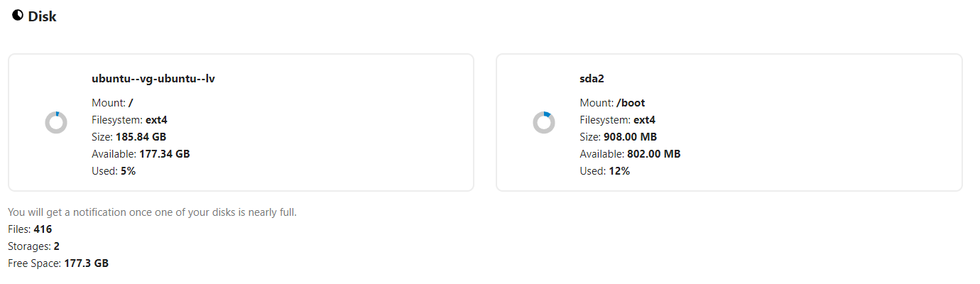The height and width of the screenshot is (284, 980).
Task: Click the Free Space 177.3 GB statistic
Action: [x=58, y=263]
